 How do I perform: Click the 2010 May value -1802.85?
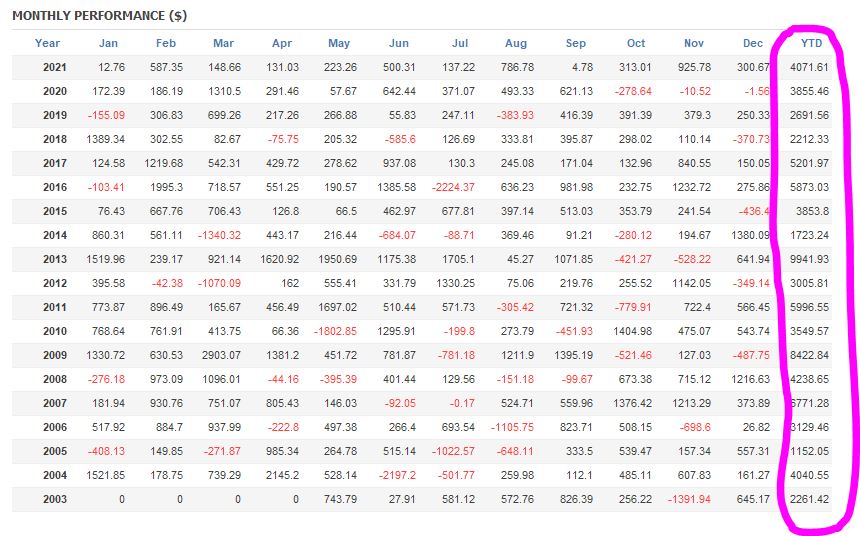click(x=333, y=331)
